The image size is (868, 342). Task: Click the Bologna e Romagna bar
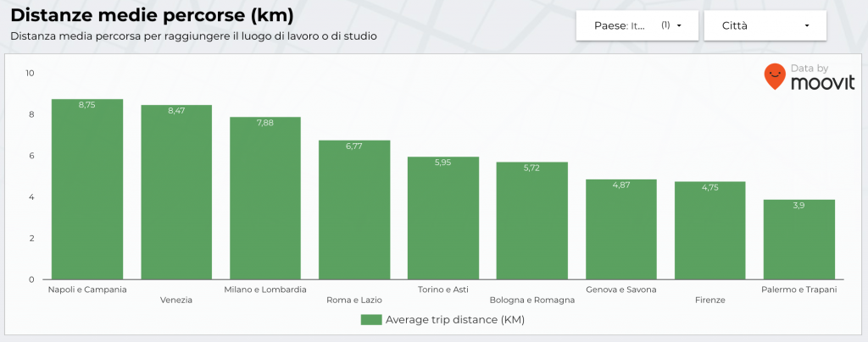[x=532, y=221]
